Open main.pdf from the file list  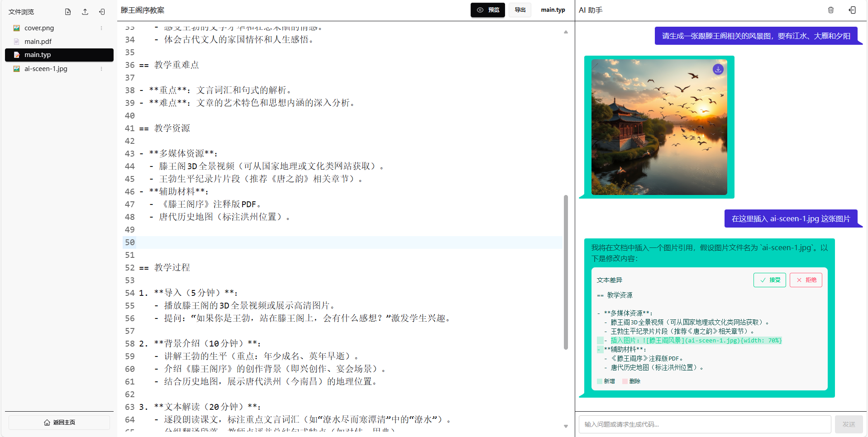[37, 41]
